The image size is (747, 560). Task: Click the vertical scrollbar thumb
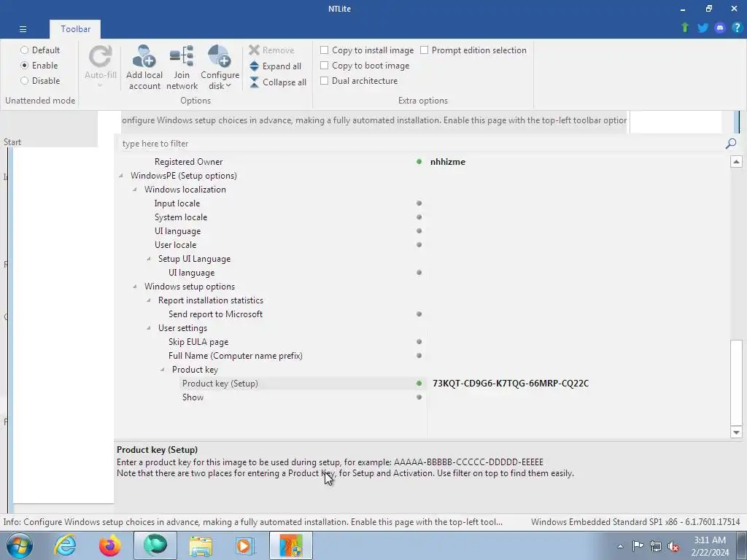736,382
